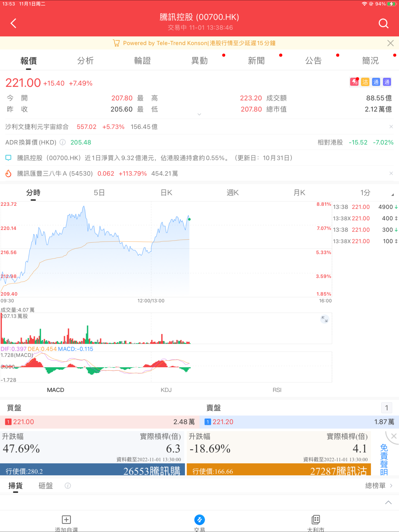Image resolution: width=399 pixels, height=532 pixels.
Task: Dismiss the delayed quotes banner
Action: pos(390,43)
